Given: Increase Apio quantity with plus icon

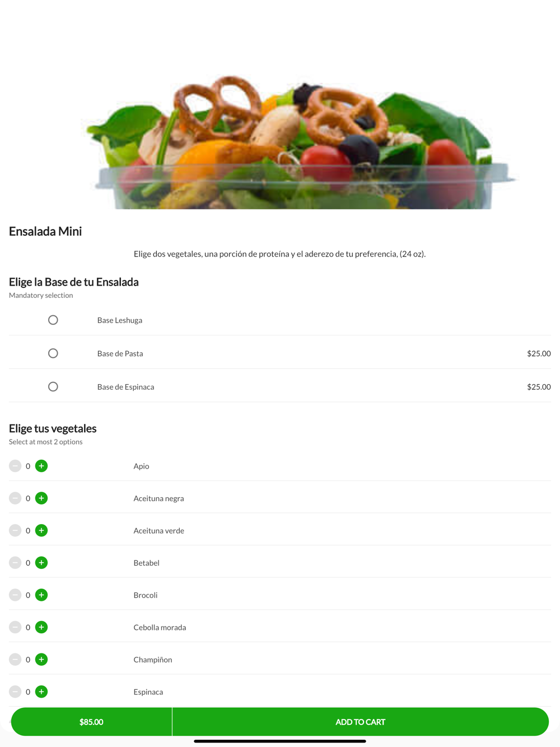Looking at the screenshot, I should (41, 466).
